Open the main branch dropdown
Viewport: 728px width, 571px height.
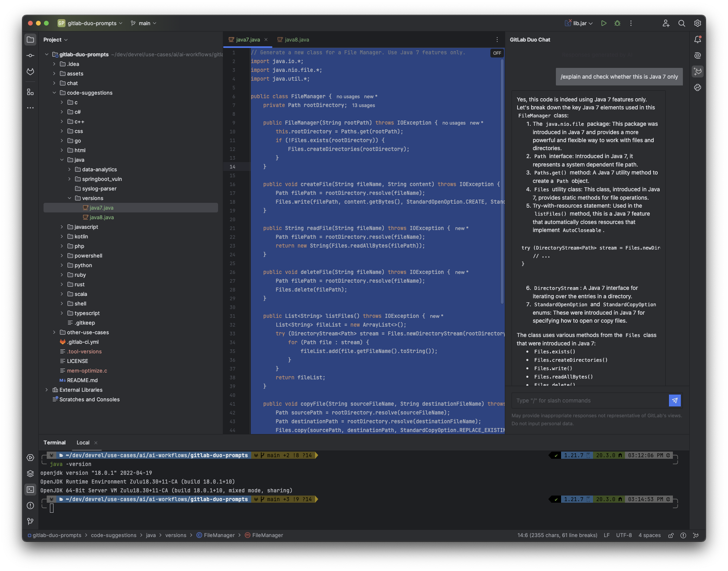coord(144,23)
